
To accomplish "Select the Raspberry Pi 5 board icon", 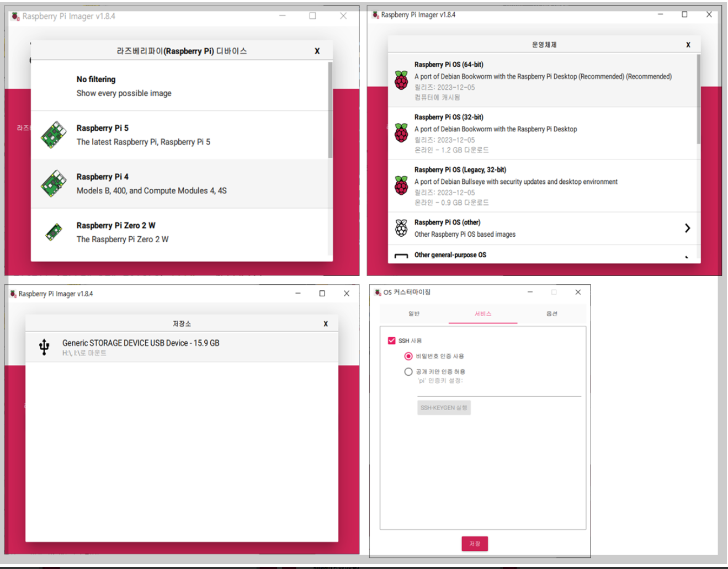I will tap(54, 135).
